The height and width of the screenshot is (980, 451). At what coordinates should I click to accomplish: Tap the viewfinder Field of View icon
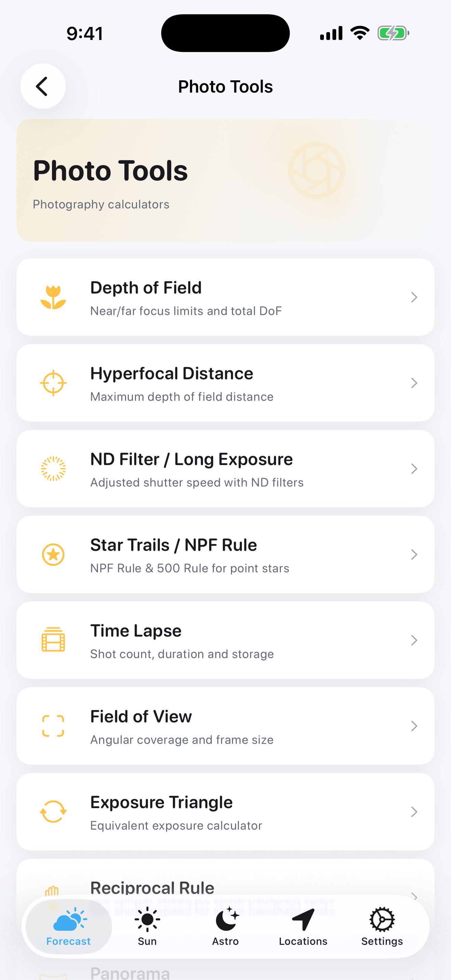pos(53,726)
